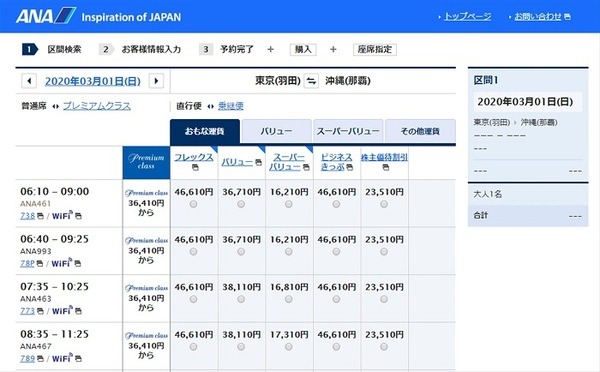Select 36,710円 Value fare for 06:10 flight
Screen dimensions: 600x372
[x=241, y=204]
